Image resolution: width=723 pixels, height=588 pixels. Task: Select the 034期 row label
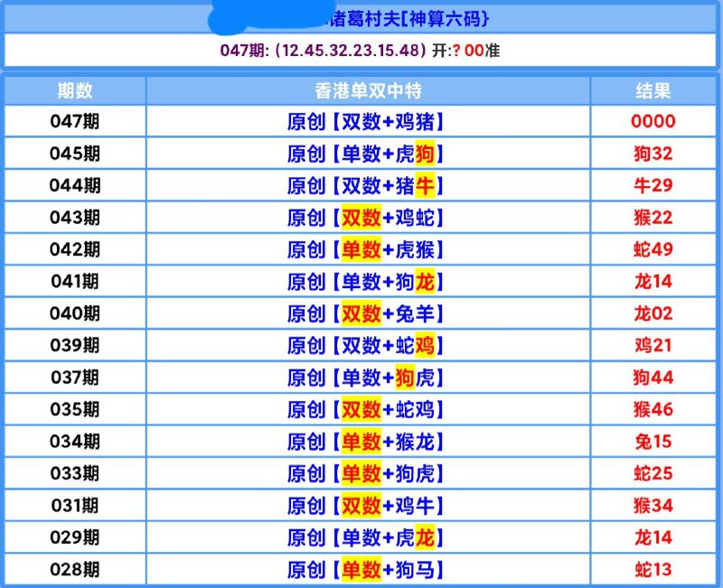pyautogui.click(x=75, y=442)
